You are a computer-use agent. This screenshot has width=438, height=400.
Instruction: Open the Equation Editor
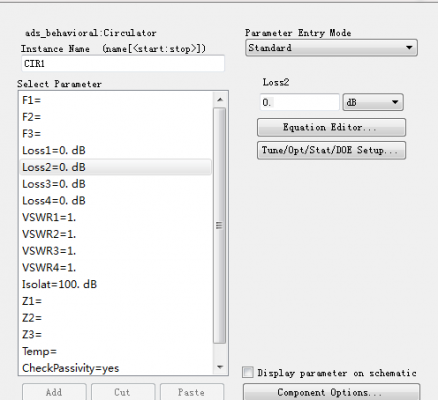pos(331,127)
